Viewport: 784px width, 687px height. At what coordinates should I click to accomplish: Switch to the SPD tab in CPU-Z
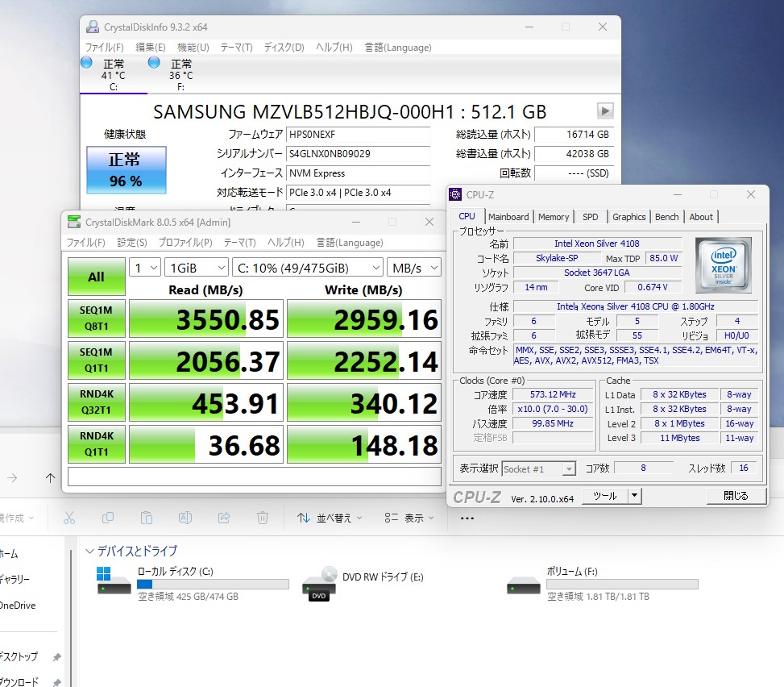coord(590,217)
